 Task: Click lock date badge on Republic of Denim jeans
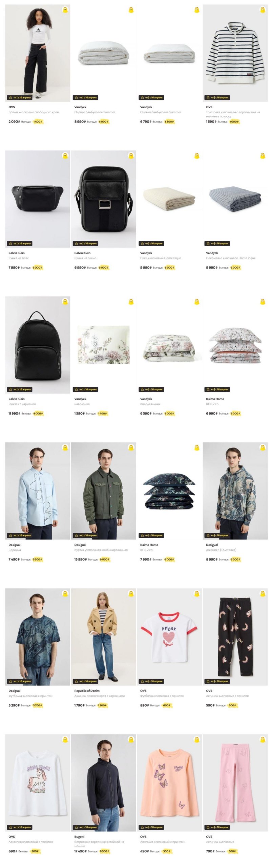point(85,681)
